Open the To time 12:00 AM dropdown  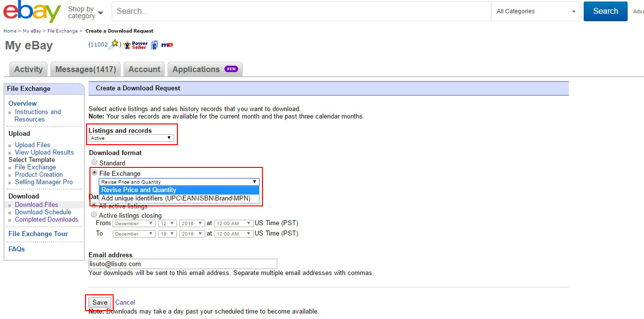[233, 234]
